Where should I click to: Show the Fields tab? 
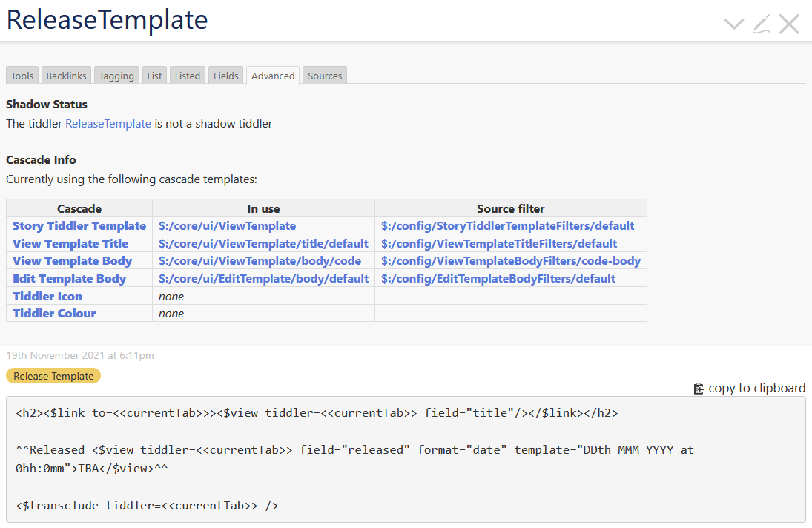(226, 76)
